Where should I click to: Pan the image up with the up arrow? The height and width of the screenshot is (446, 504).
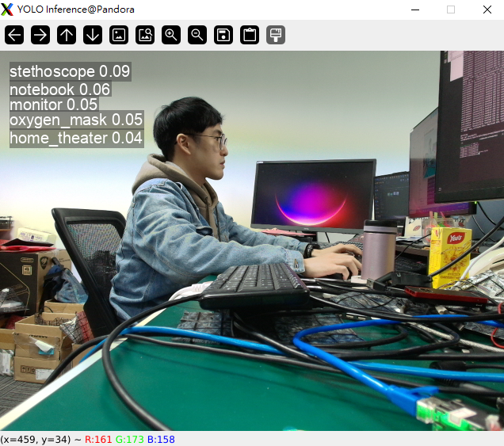tap(67, 35)
